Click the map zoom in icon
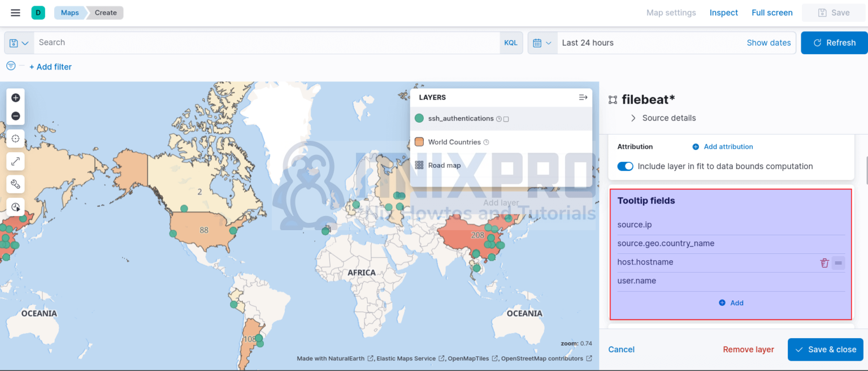868x371 pixels. pos(15,97)
